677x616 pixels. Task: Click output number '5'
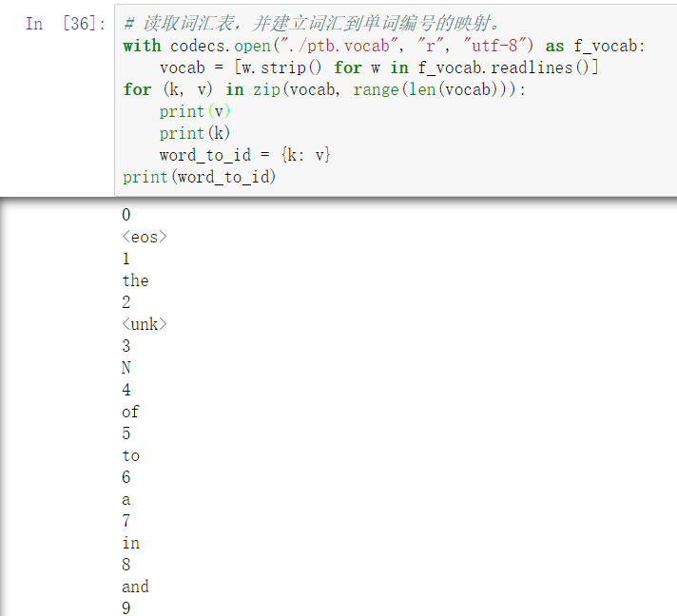(x=126, y=433)
